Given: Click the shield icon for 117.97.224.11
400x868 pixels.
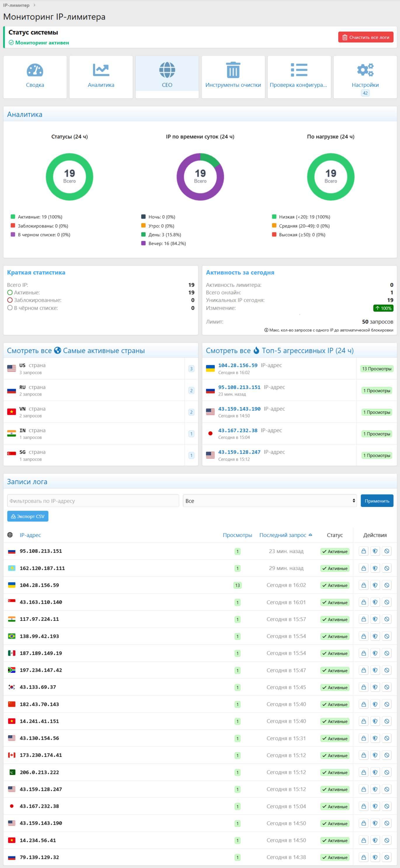Looking at the screenshot, I should coord(375,619).
